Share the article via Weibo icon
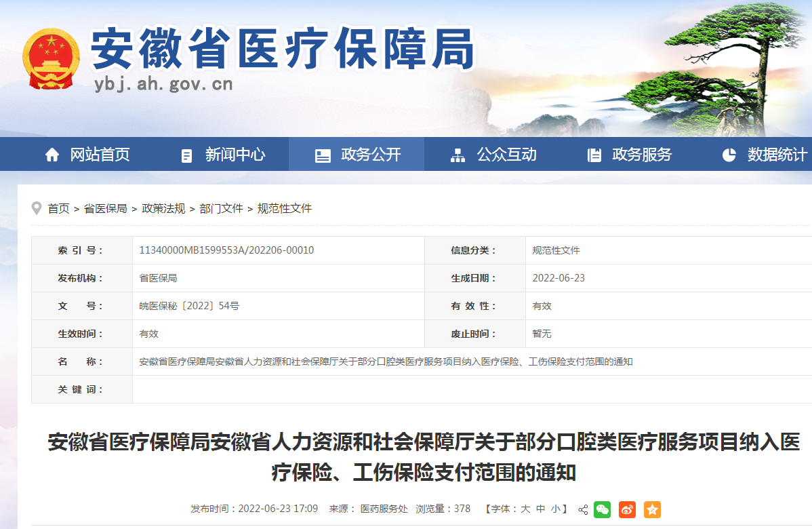Image resolution: width=812 pixels, height=529 pixels. click(x=627, y=510)
